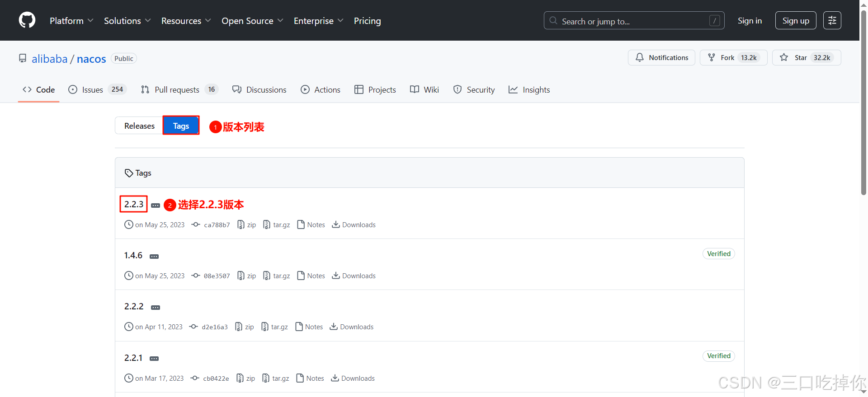This screenshot has height=397, width=868.
Task: Open the 1.4.6 tag
Action: (133, 255)
